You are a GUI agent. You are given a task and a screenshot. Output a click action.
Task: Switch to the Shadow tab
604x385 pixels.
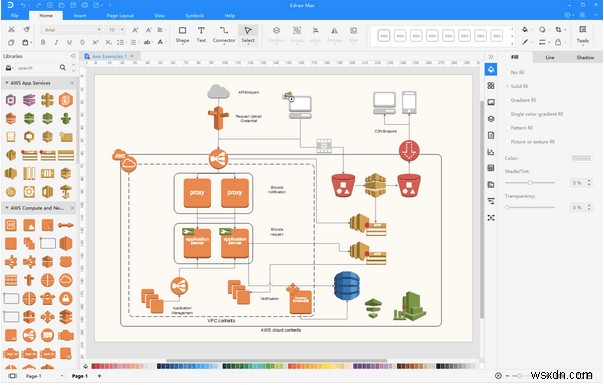click(x=585, y=57)
